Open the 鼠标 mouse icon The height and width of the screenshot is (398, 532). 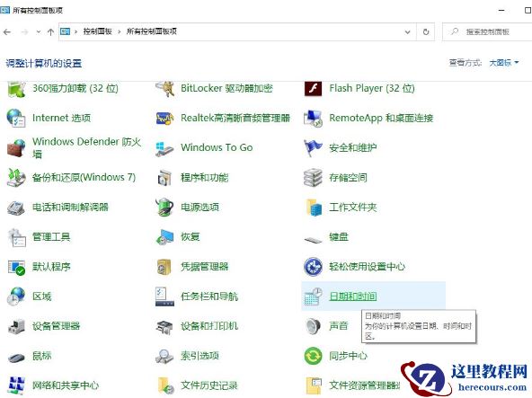pos(16,358)
